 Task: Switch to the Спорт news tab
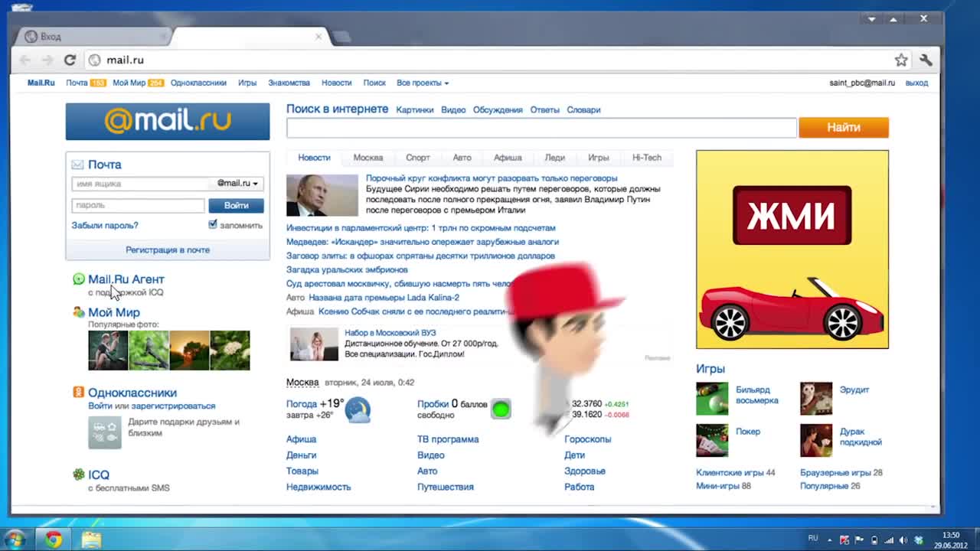pos(418,158)
